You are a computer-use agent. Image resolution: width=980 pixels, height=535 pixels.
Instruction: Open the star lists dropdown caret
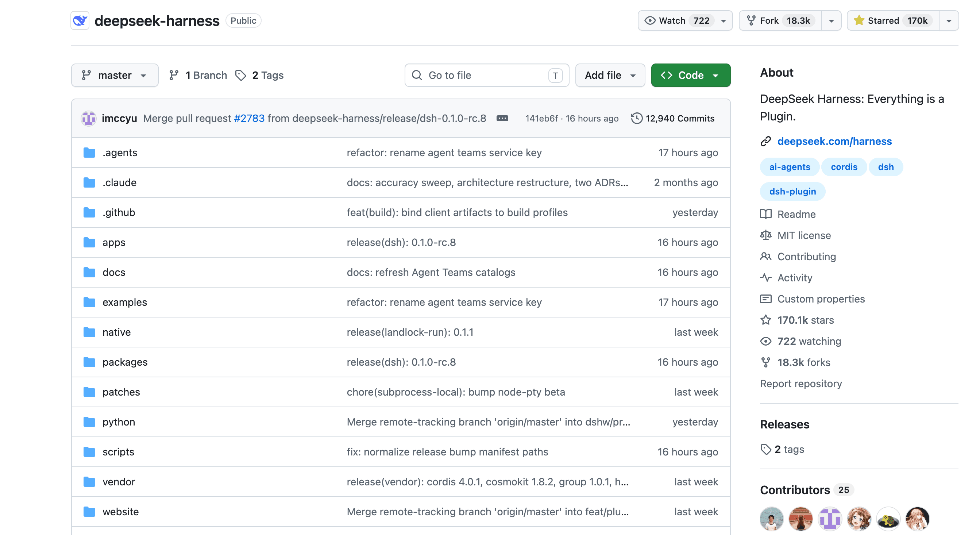click(949, 20)
